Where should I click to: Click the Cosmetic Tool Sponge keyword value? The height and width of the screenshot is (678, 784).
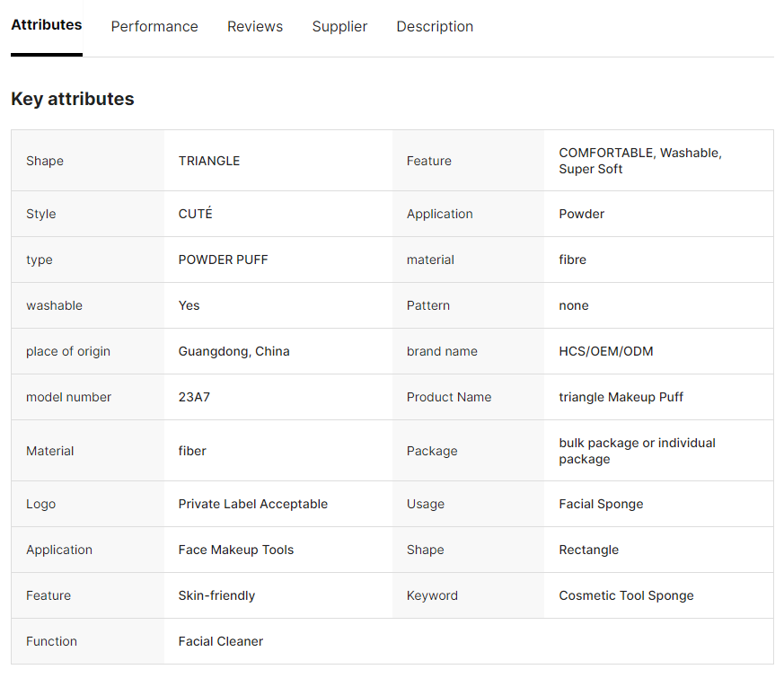click(x=626, y=595)
